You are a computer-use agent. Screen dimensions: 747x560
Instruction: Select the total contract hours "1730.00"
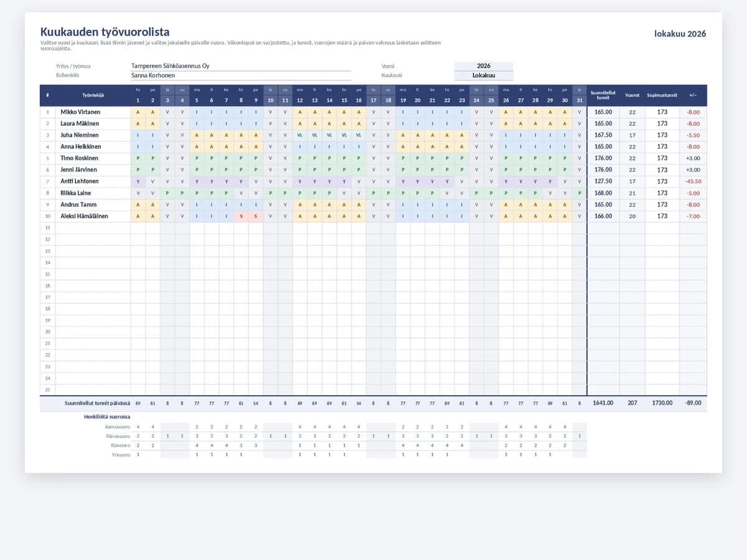click(x=662, y=403)
